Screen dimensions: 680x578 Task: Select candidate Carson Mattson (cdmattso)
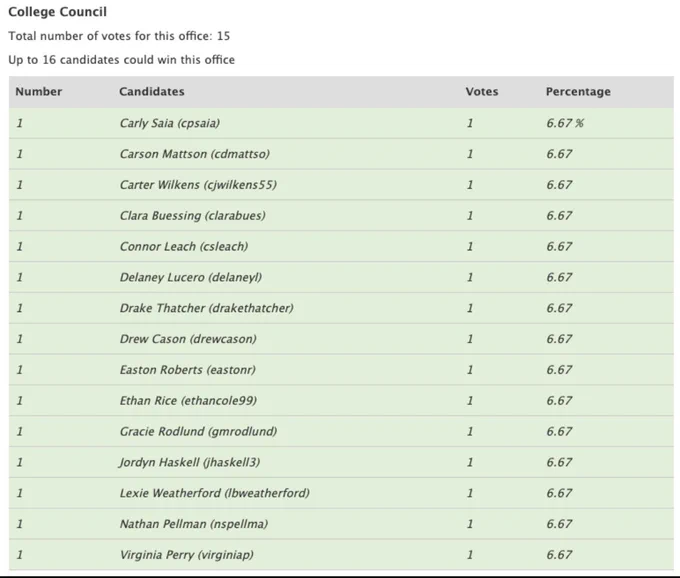[x=341, y=154]
